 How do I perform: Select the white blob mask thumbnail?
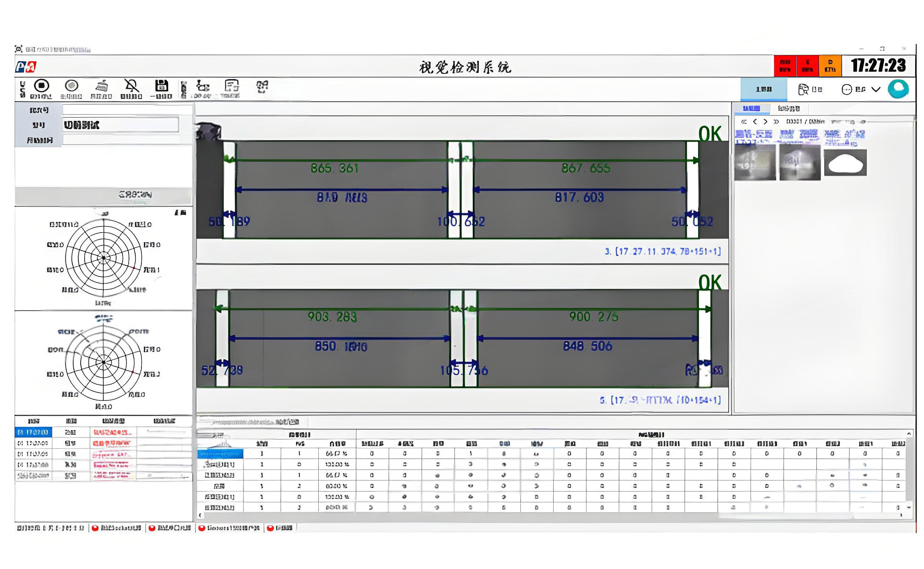[x=845, y=163]
